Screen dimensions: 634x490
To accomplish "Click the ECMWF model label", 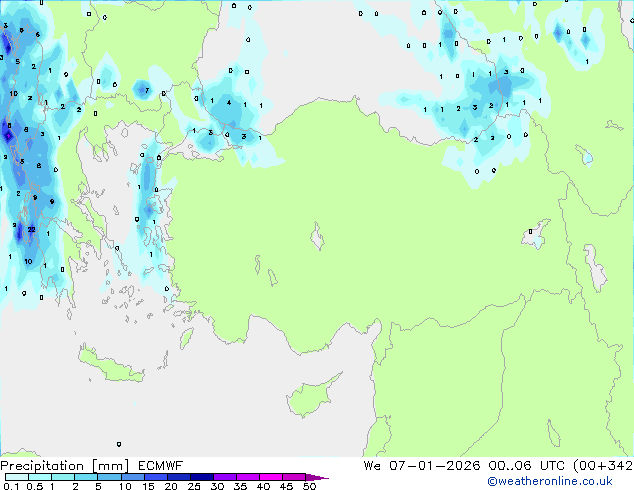I will 161,466.
